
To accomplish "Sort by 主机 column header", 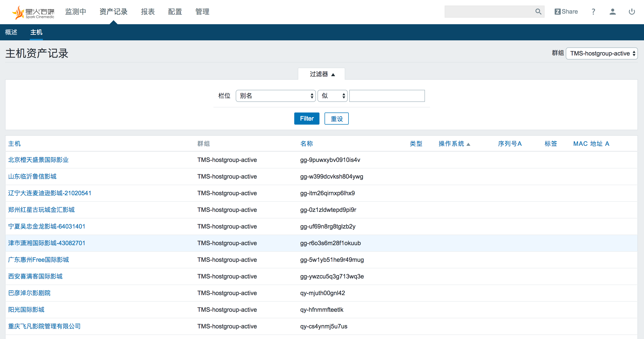I will [14, 144].
